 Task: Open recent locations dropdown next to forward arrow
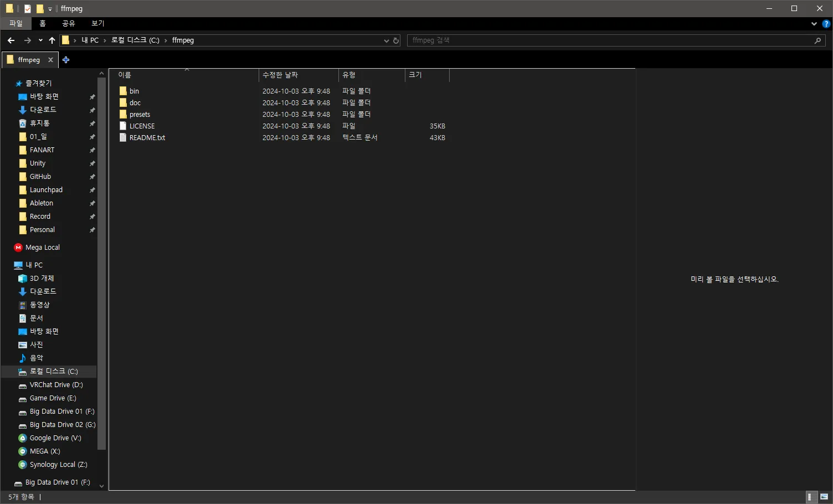pos(40,40)
